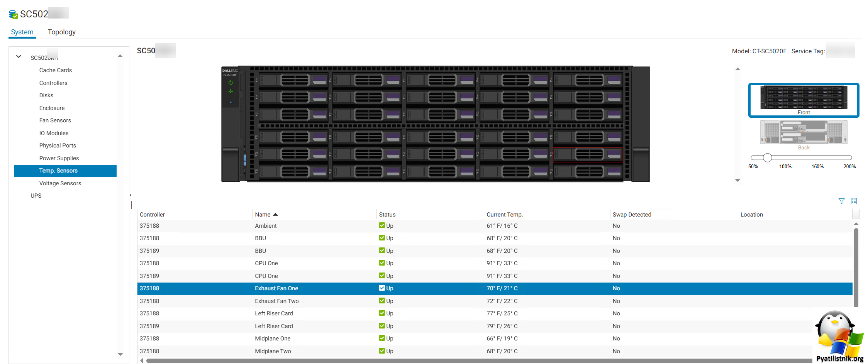Select the Ambient sensor row

[495, 226]
